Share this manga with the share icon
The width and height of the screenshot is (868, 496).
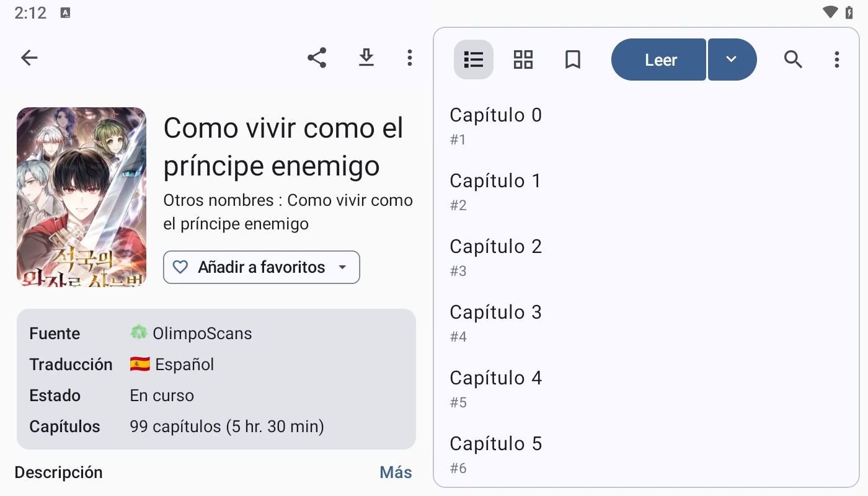coord(317,58)
